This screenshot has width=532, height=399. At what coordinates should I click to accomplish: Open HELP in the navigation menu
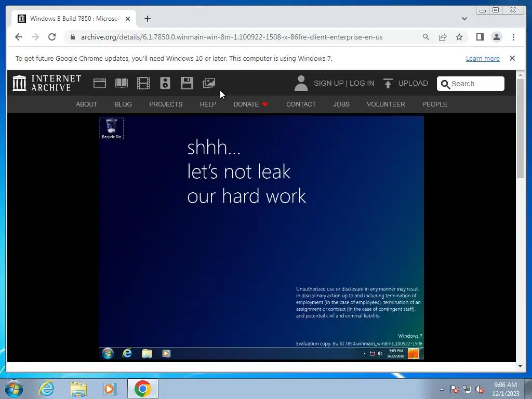click(208, 104)
